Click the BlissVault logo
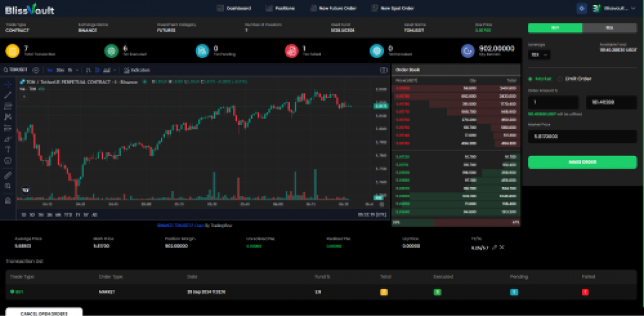644x316 pixels. click(30, 9)
